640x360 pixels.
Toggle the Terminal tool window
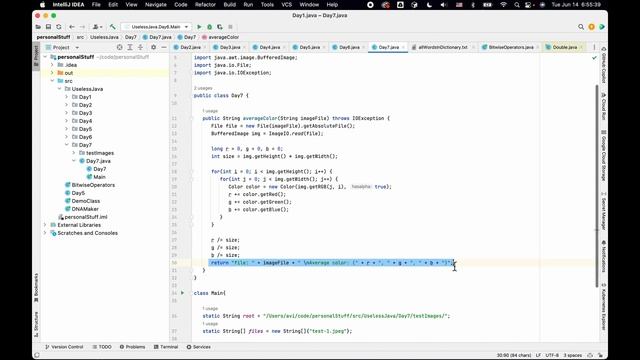166,347
